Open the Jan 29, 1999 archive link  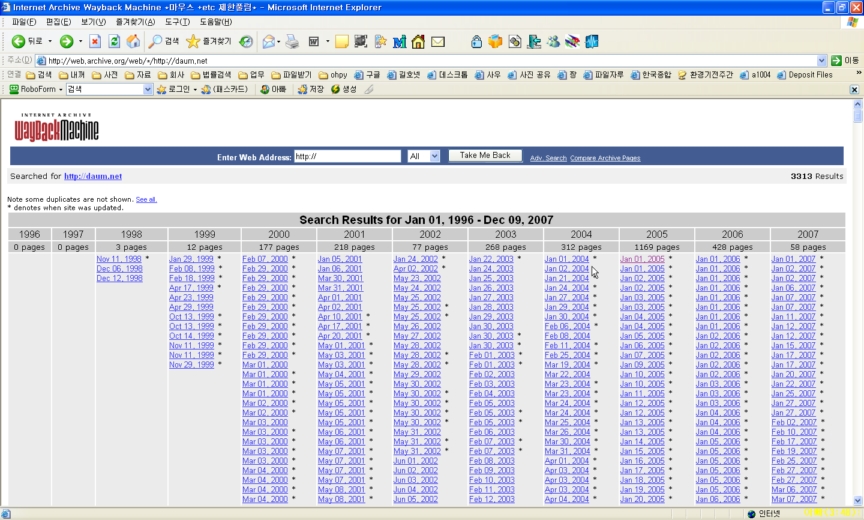pyautogui.click(x=191, y=259)
